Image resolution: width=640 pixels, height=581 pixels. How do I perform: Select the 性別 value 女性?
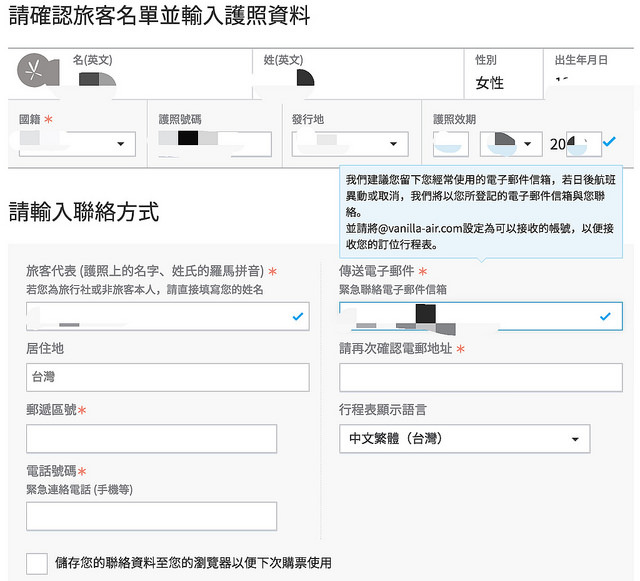[490, 83]
